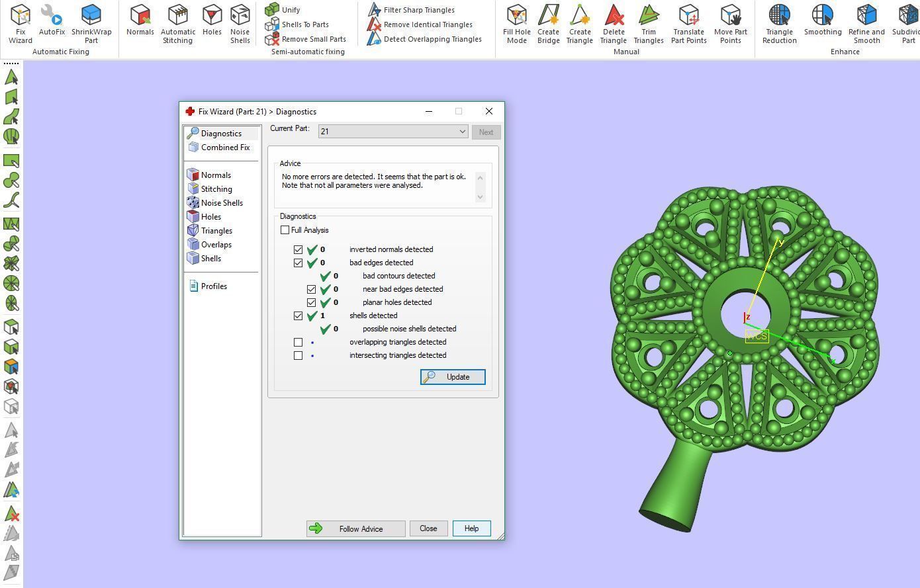Select the Subdivide Part tool
Viewport: 920px width, 588px height.
coord(907,24)
